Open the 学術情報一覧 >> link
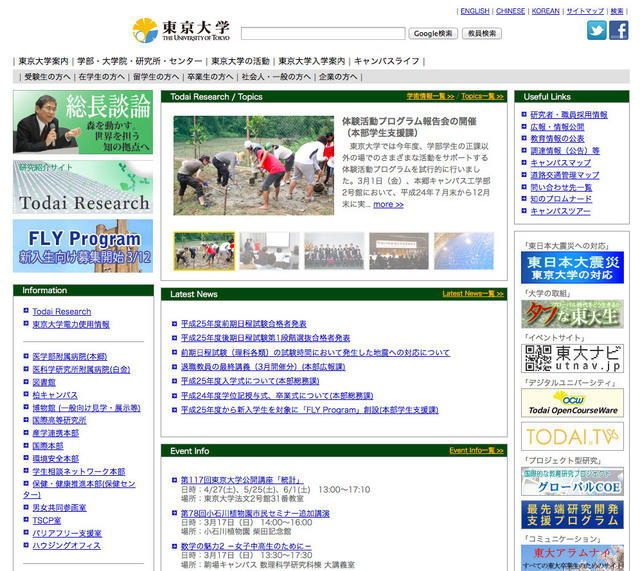The image size is (640, 571). [430, 96]
